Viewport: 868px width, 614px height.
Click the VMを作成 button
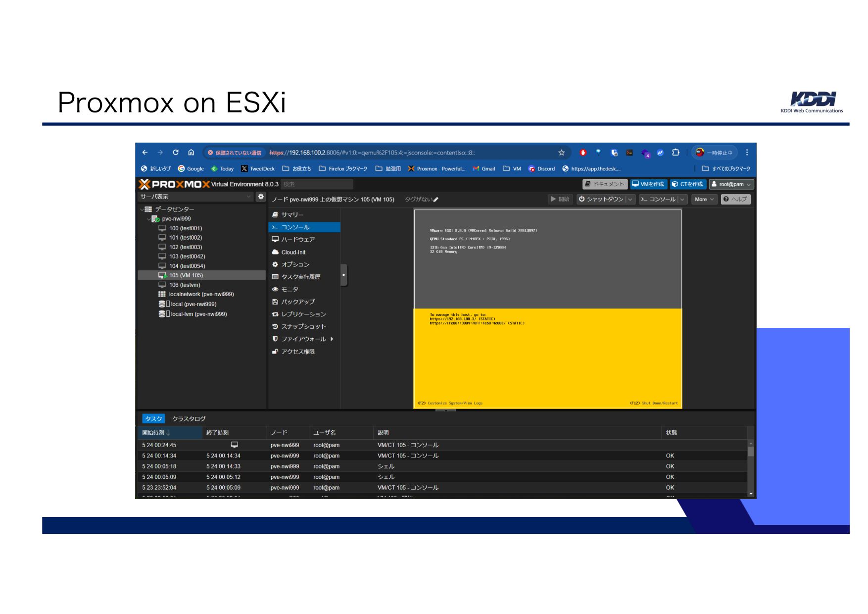[648, 184]
